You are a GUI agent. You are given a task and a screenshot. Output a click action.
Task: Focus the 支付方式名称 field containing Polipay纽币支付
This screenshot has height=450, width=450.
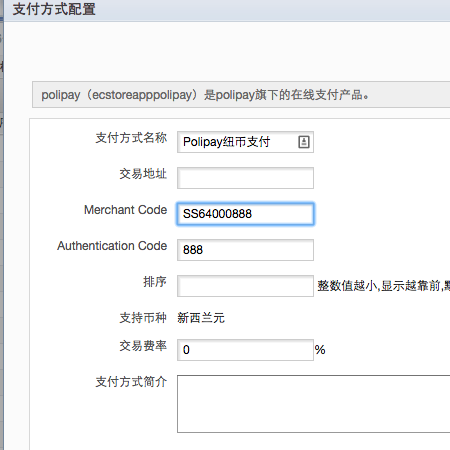245,142
